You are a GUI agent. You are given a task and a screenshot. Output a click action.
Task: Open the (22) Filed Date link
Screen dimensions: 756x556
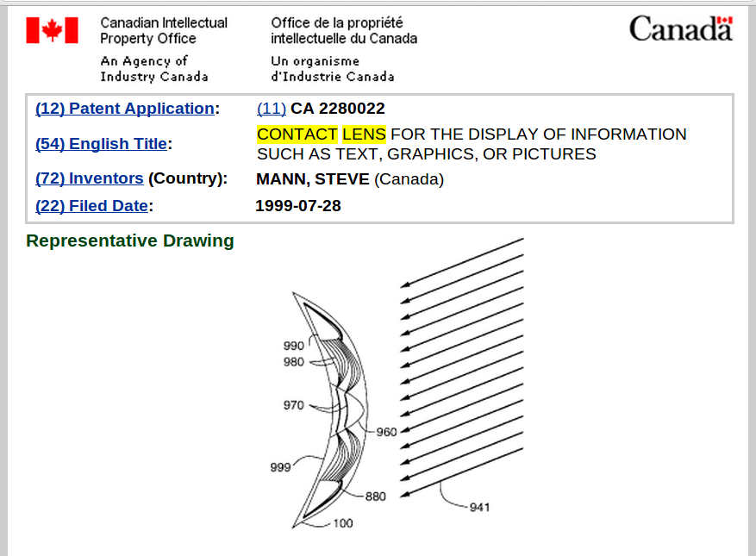pyautogui.click(x=91, y=206)
